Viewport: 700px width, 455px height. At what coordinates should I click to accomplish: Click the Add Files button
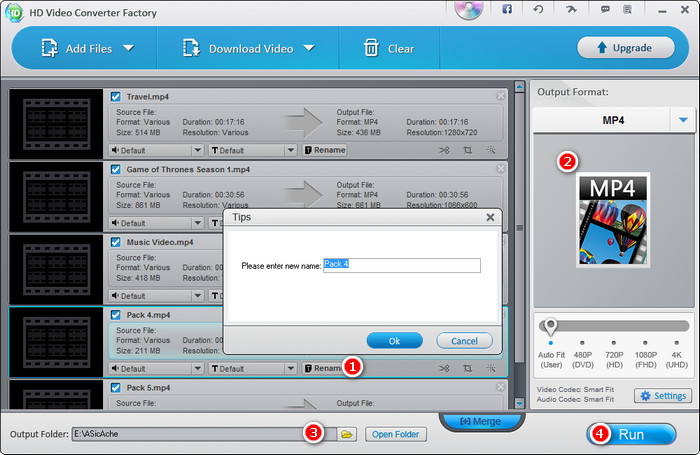coord(77,48)
